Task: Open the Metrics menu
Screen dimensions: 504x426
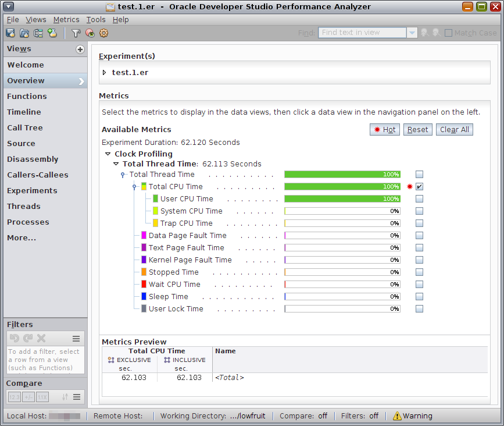Action: (x=66, y=20)
